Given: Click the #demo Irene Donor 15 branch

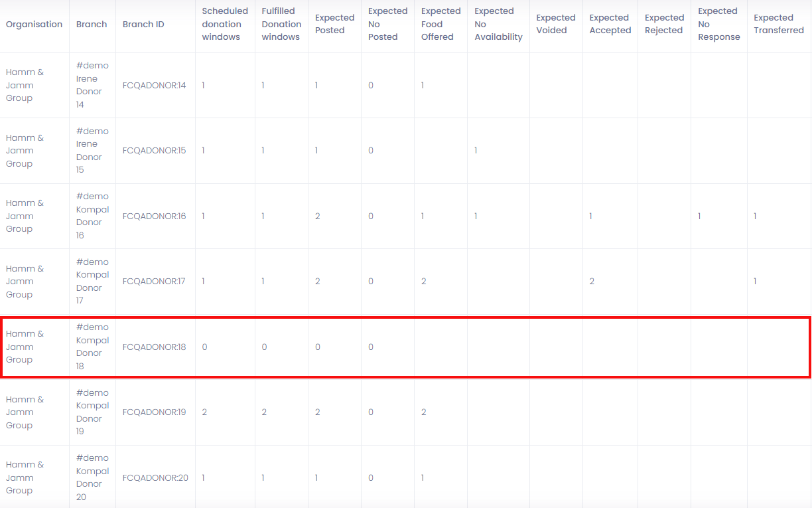Looking at the screenshot, I should tap(92, 151).
